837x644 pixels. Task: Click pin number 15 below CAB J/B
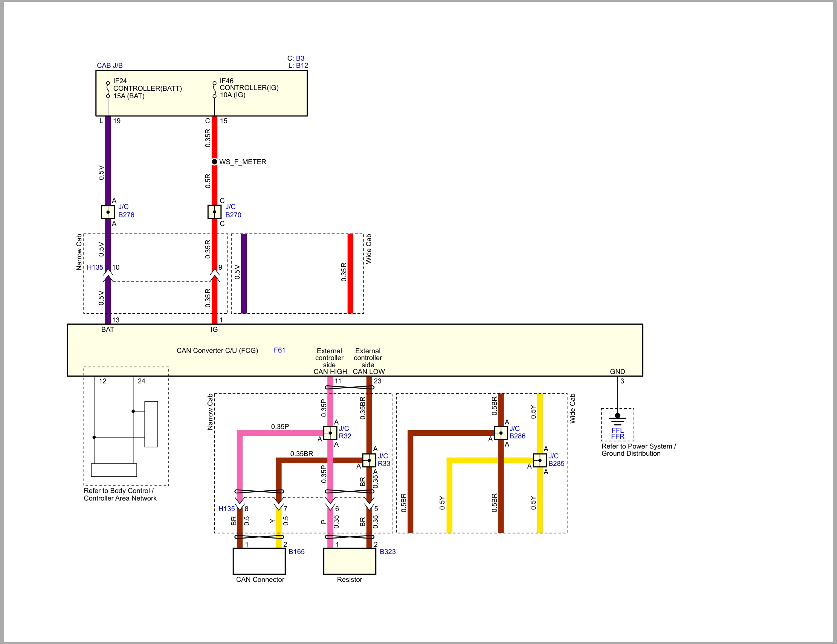[224, 121]
